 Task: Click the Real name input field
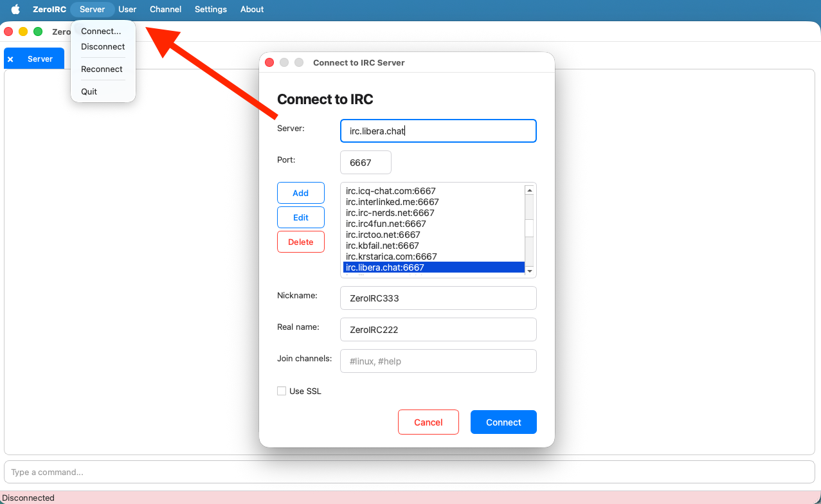pyautogui.click(x=438, y=330)
